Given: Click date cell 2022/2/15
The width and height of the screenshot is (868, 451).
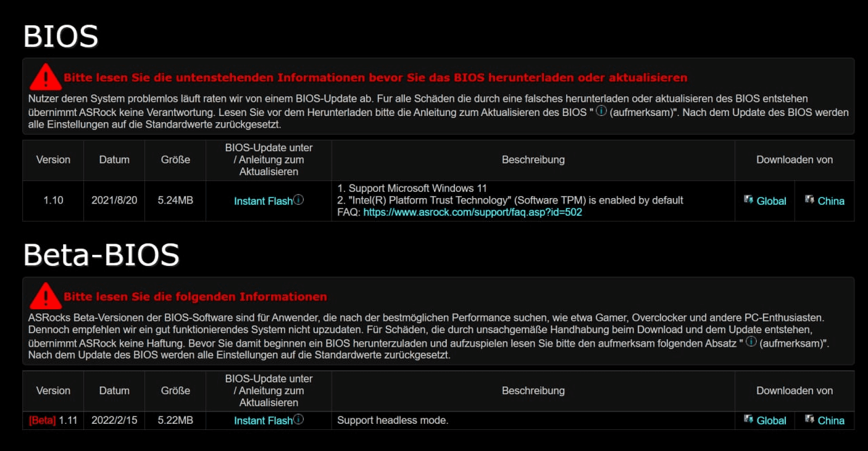Looking at the screenshot, I should 114,420.
